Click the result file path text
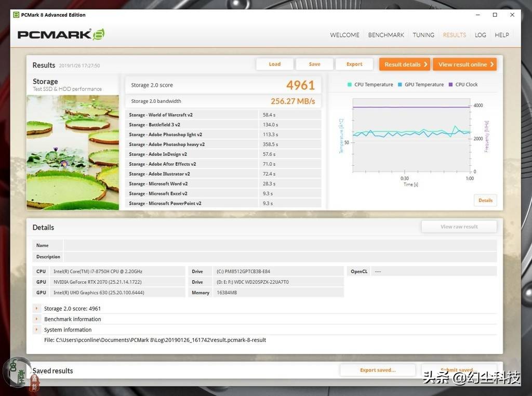 click(x=155, y=340)
